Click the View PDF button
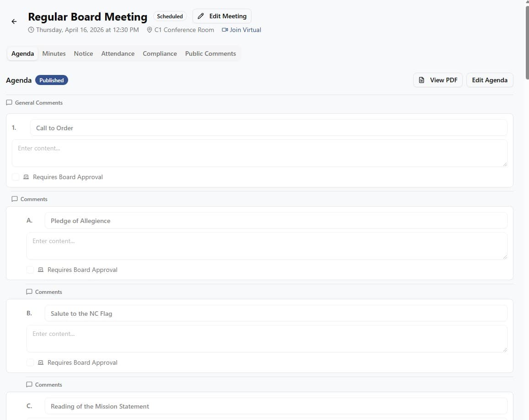This screenshot has height=420, width=529. pyautogui.click(x=438, y=80)
